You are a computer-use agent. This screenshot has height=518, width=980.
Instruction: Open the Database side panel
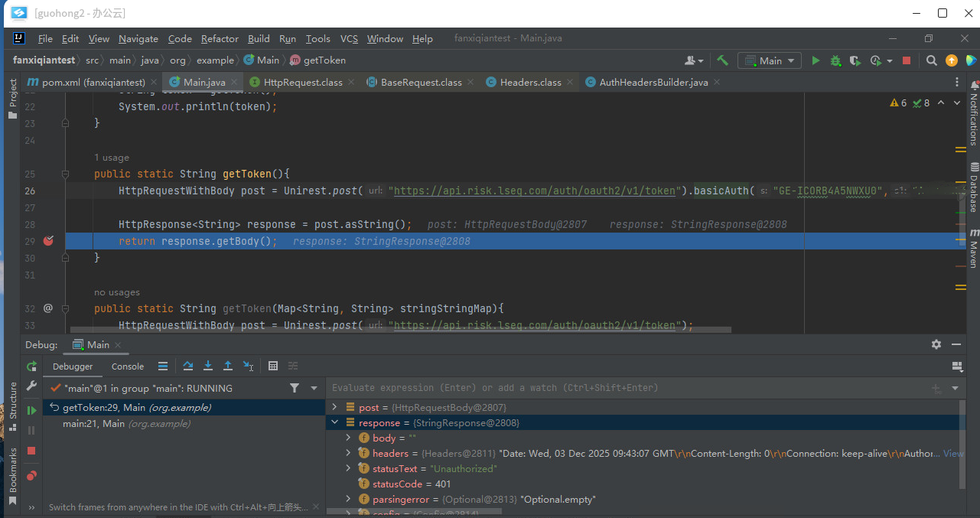point(974,187)
